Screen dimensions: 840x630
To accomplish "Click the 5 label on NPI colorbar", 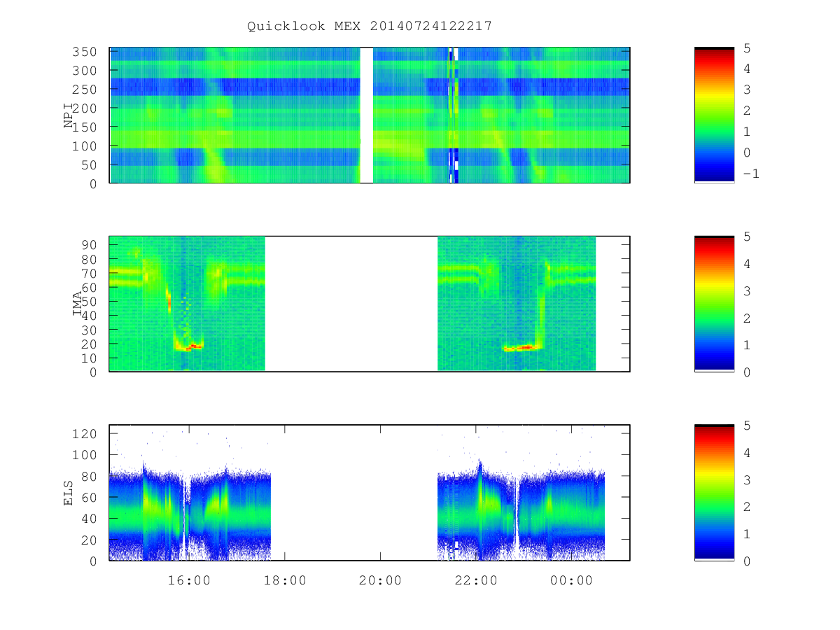I will [745, 47].
